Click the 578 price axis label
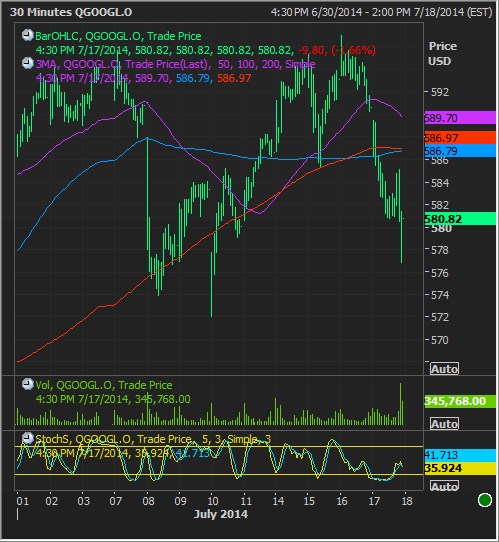 click(x=440, y=250)
